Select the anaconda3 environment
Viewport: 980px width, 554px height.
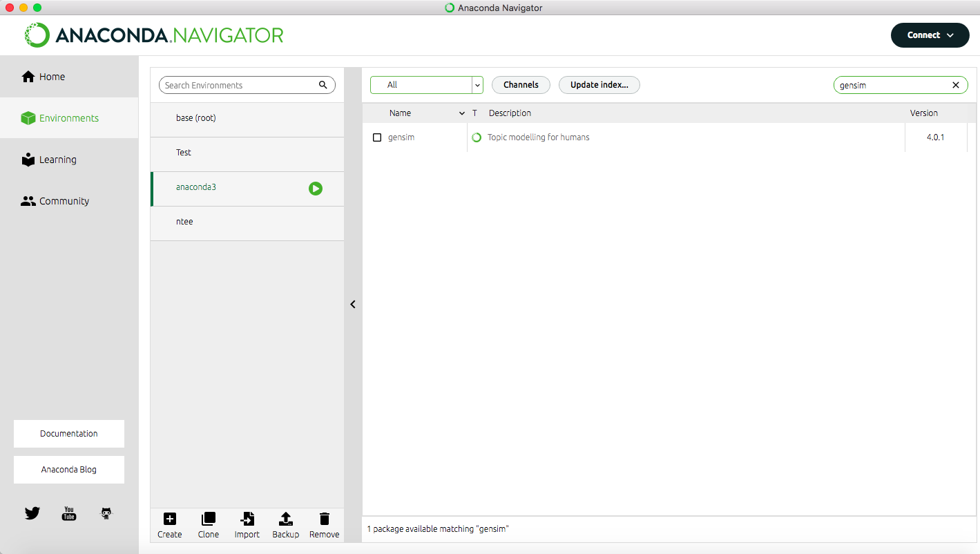point(247,189)
